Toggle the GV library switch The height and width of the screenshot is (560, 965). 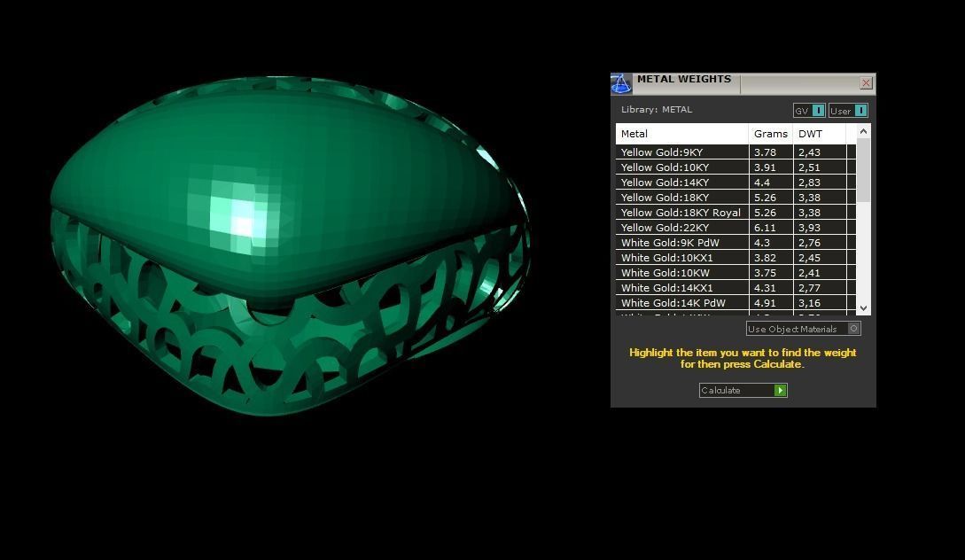point(809,111)
